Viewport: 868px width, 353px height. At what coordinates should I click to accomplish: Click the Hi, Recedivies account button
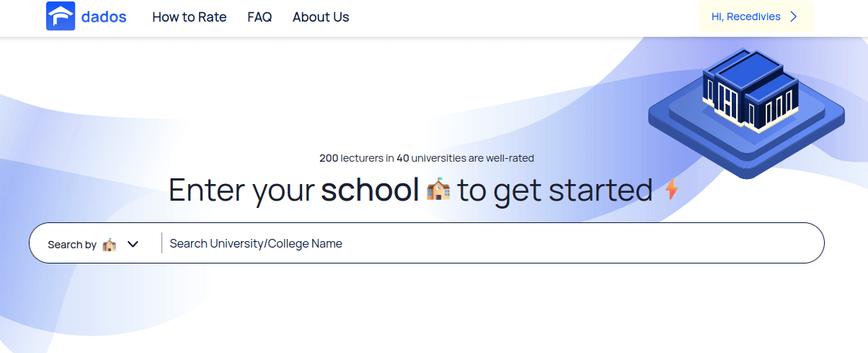(x=756, y=17)
